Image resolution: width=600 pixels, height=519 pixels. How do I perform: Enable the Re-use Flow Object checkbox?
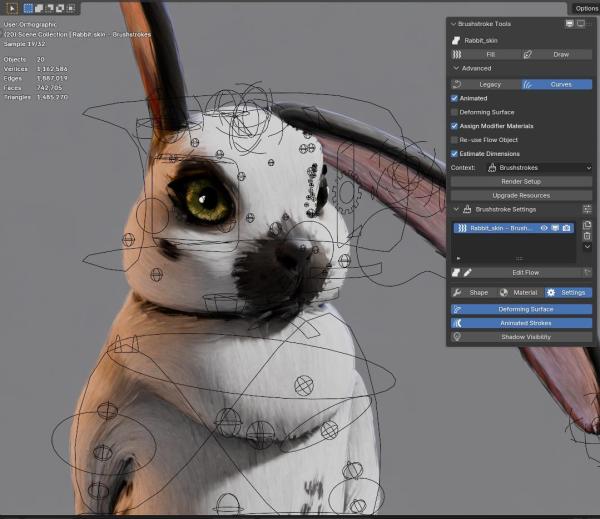455,140
